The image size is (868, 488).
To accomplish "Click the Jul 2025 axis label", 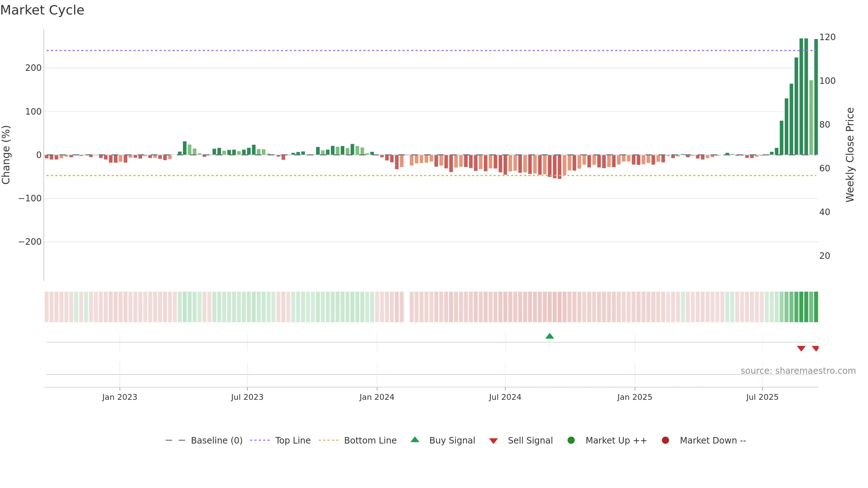I will [762, 397].
